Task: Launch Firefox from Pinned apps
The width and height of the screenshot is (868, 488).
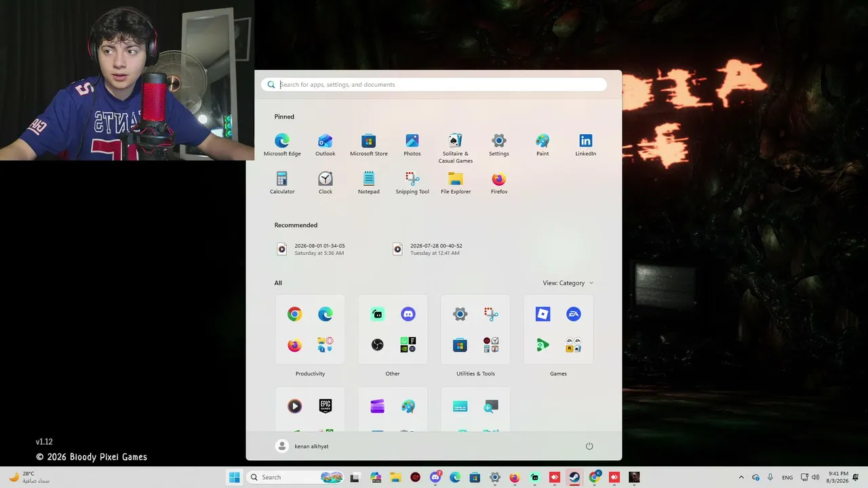Action: coord(499,183)
